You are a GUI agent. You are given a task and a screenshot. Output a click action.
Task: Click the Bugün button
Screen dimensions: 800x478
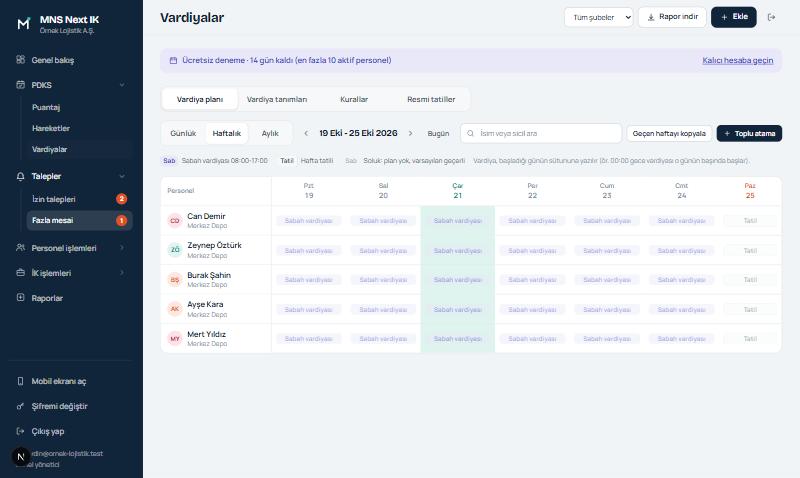click(x=438, y=133)
